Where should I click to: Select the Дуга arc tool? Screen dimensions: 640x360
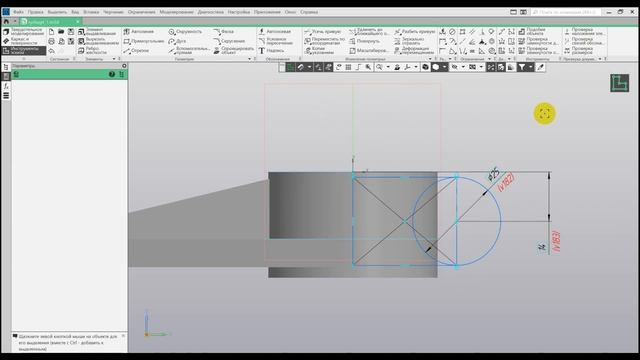point(177,41)
